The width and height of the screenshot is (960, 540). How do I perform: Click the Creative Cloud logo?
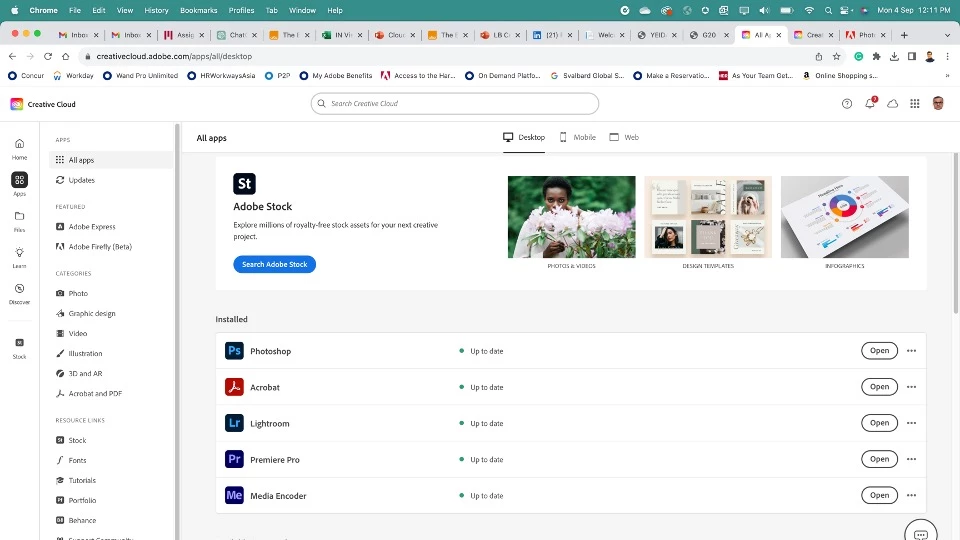click(17, 104)
